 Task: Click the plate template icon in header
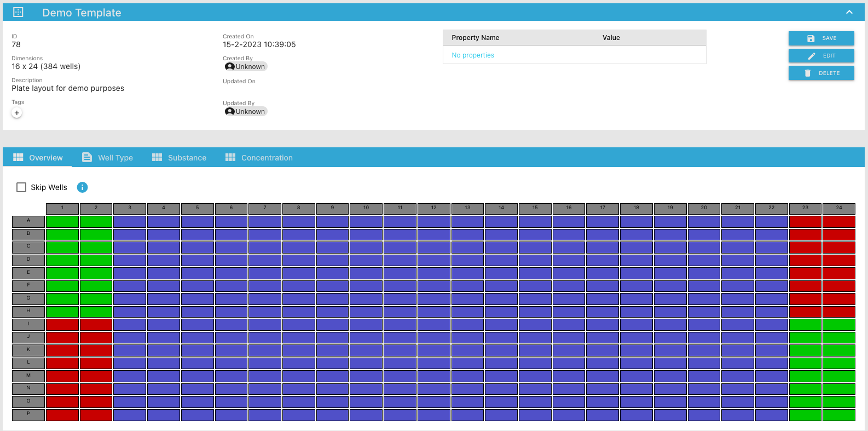(x=18, y=12)
